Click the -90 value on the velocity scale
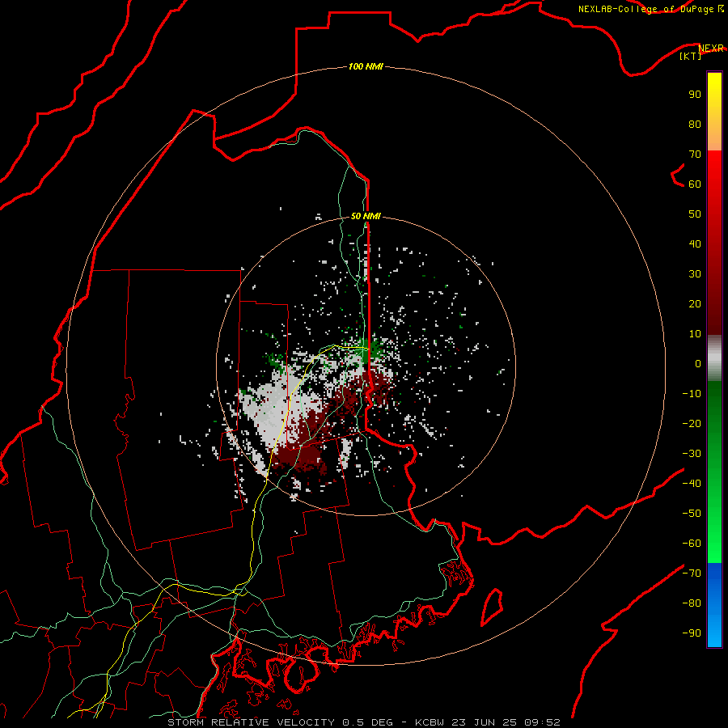The width and height of the screenshot is (728, 728). (692, 633)
